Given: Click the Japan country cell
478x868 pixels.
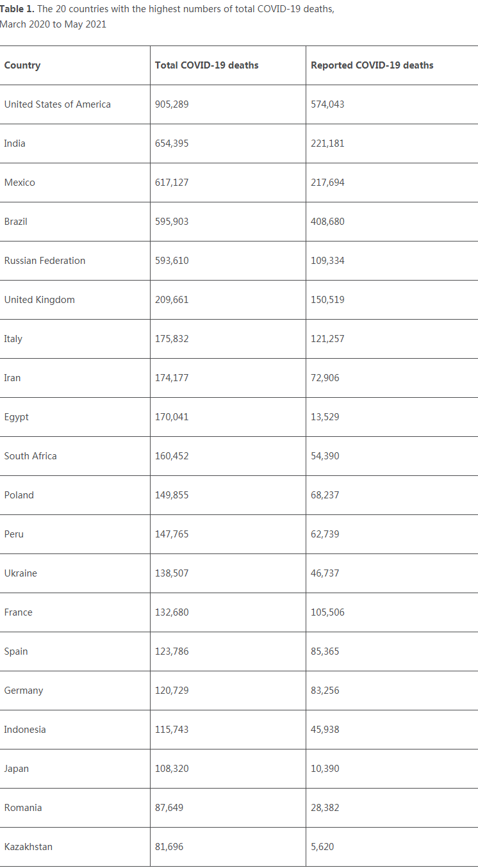Looking at the screenshot, I should tap(16, 769).
